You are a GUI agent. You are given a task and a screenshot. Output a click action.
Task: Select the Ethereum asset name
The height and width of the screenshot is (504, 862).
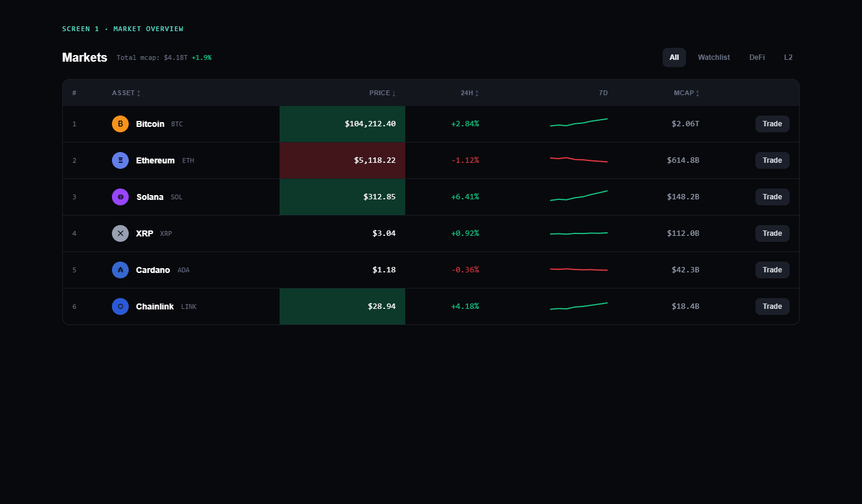(x=156, y=160)
